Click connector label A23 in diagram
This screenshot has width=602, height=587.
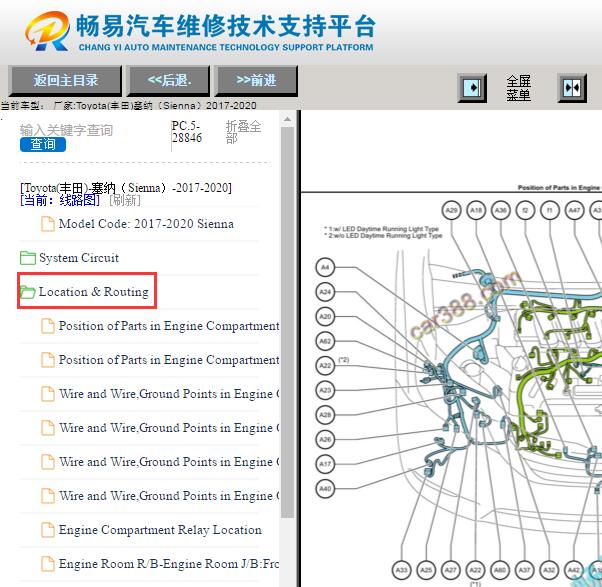click(325, 390)
